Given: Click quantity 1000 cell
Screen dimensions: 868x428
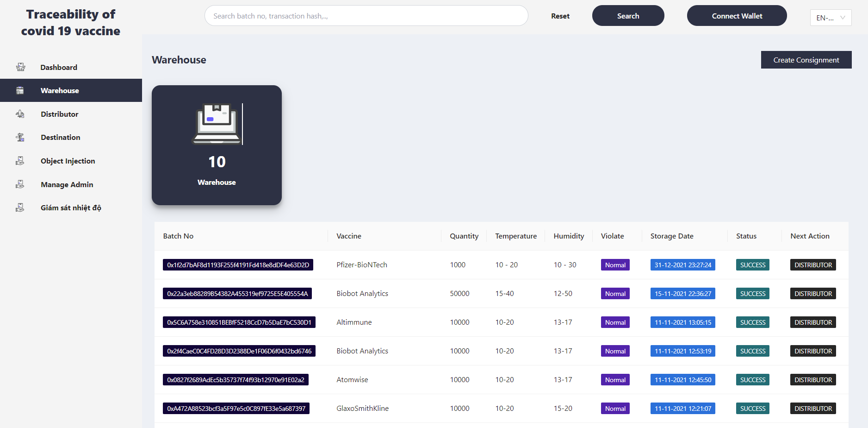Looking at the screenshot, I should click(x=458, y=265).
